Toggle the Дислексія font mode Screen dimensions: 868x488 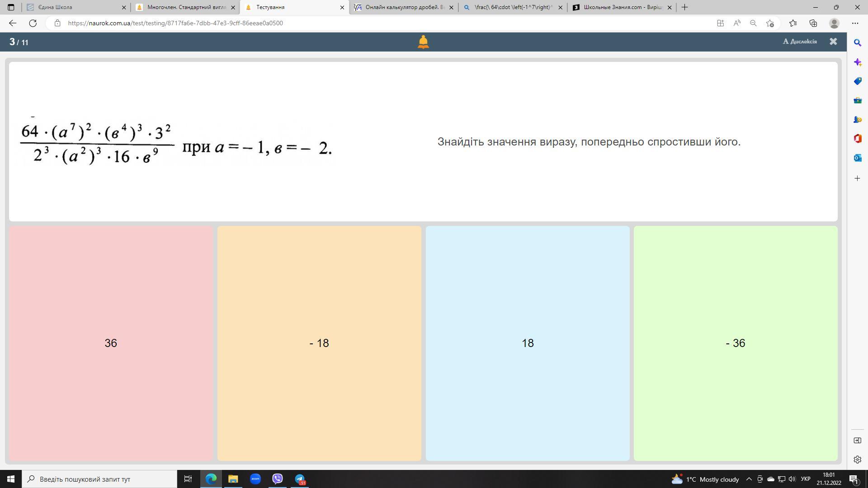click(x=800, y=42)
